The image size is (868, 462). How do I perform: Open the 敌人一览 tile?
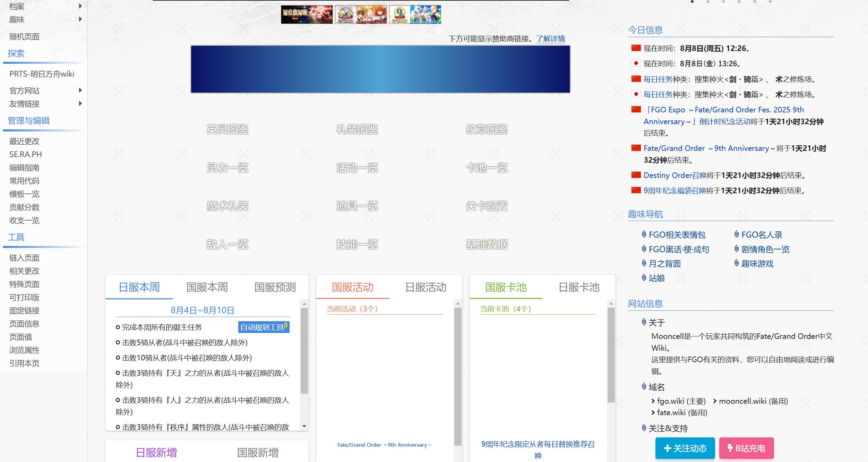(227, 245)
